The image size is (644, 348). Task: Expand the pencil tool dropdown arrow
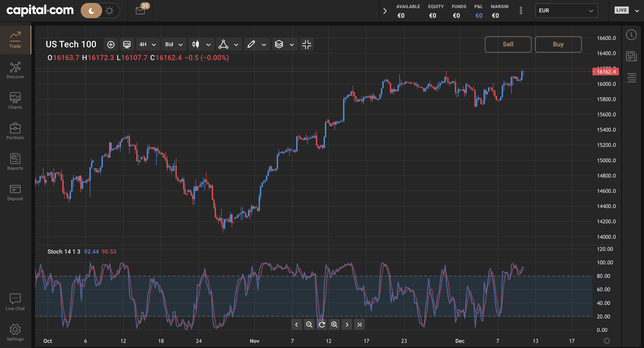[x=264, y=45]
